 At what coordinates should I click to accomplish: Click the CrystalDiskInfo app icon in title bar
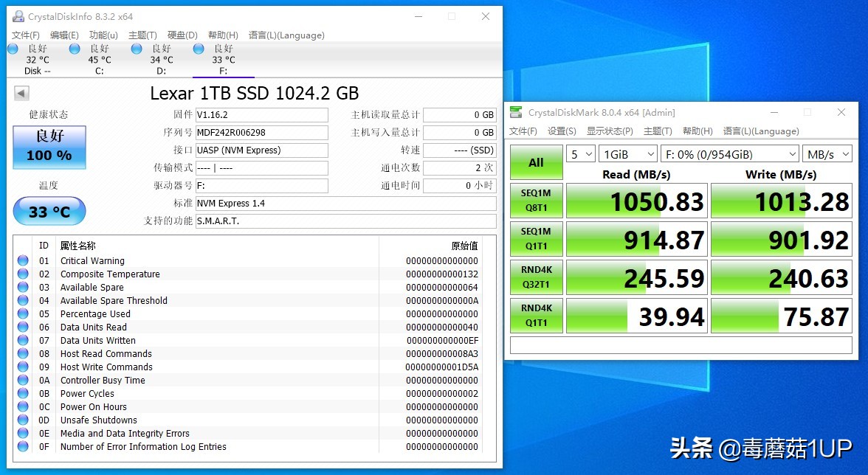18,16
